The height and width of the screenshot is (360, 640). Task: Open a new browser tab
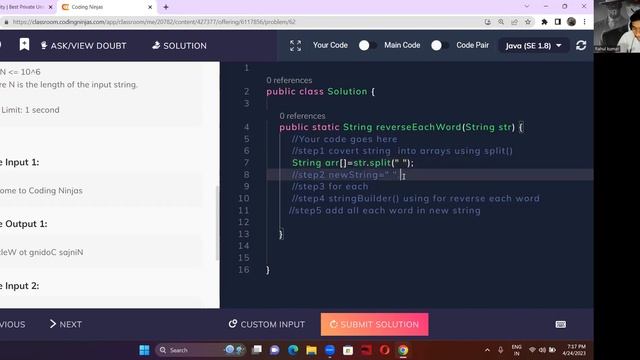click(166, 7)
